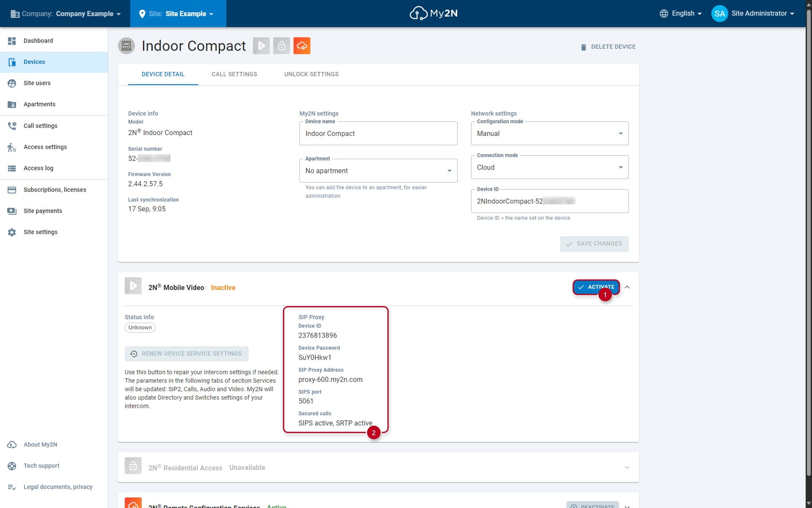Open Dashboard from the sidebar
812x508 pixels.
[54, 41]
